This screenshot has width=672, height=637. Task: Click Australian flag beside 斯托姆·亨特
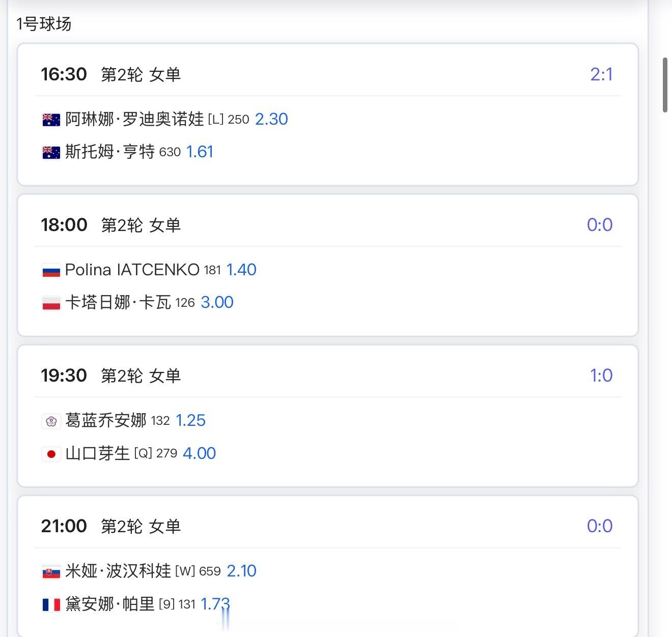click(51, 152)
